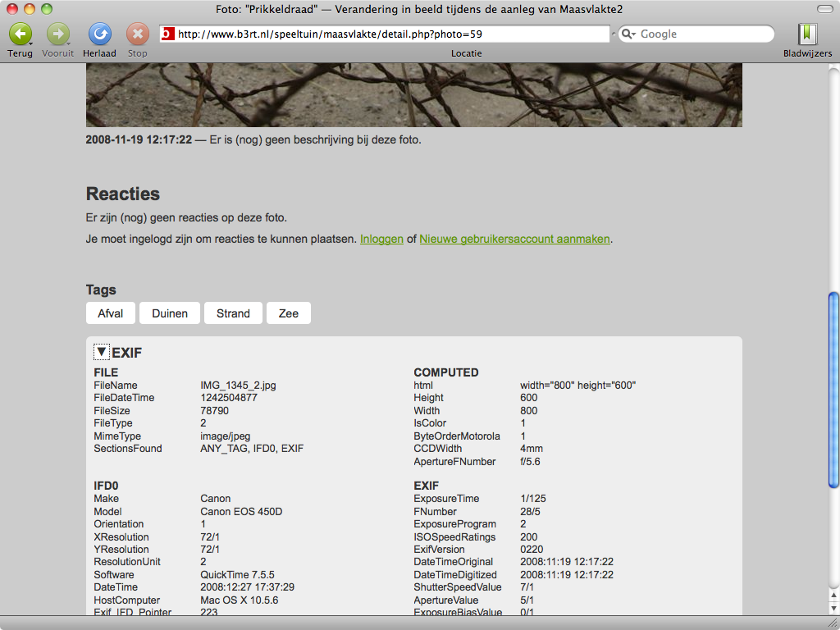Click the toolbar toggle pill button
840x630 pixels.
825,9
